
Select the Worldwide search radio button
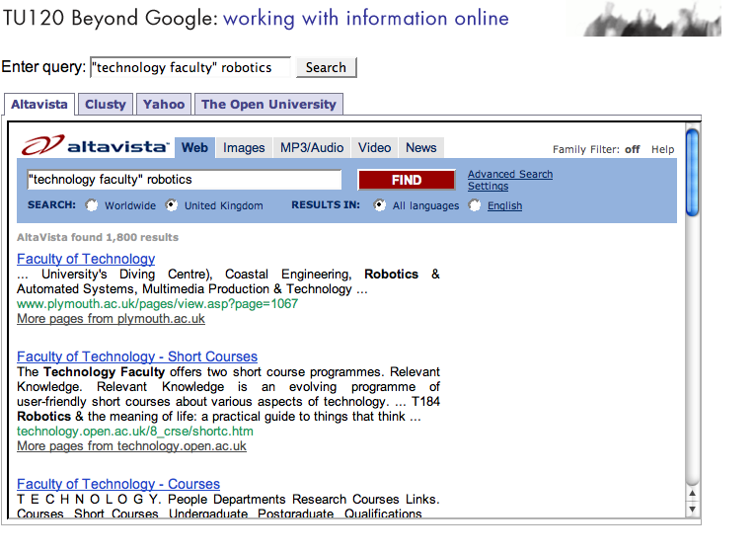(92, 205)
